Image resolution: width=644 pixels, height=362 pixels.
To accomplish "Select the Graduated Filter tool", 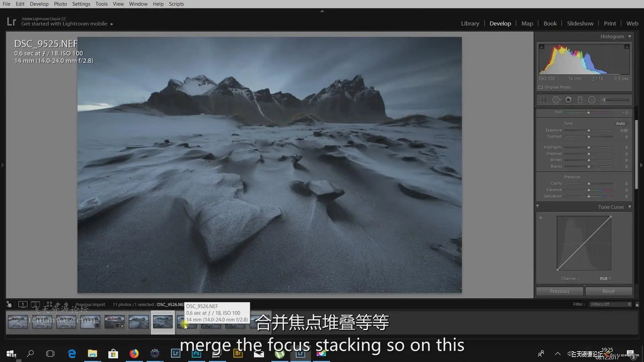I will tap(580, 100).
